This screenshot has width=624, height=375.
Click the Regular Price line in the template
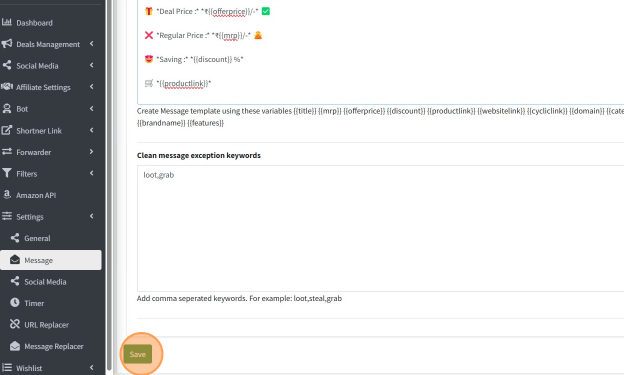tap(203, 35)
